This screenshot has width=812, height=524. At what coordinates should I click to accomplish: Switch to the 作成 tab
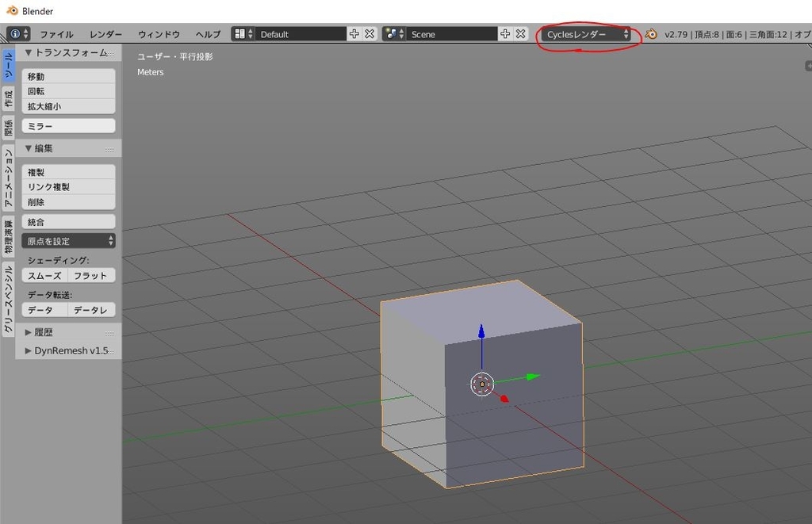[8, 98]
